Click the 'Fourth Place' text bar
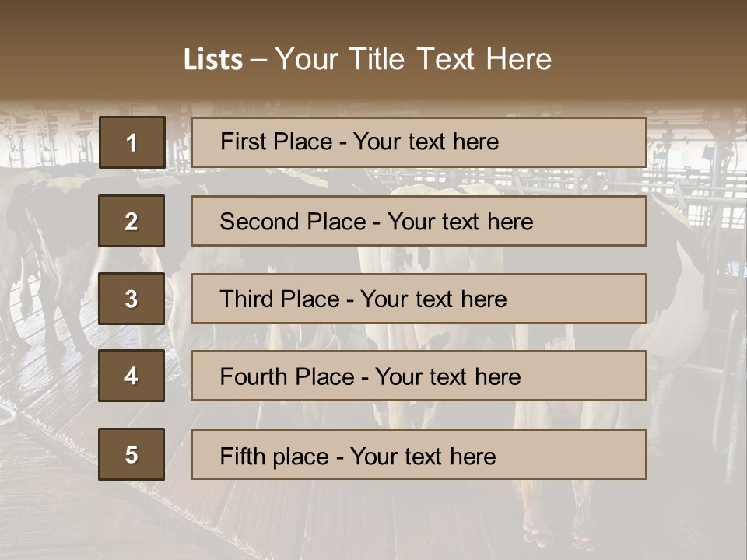The height and width of the screenshot is (560, 747). tap(419, 376)
